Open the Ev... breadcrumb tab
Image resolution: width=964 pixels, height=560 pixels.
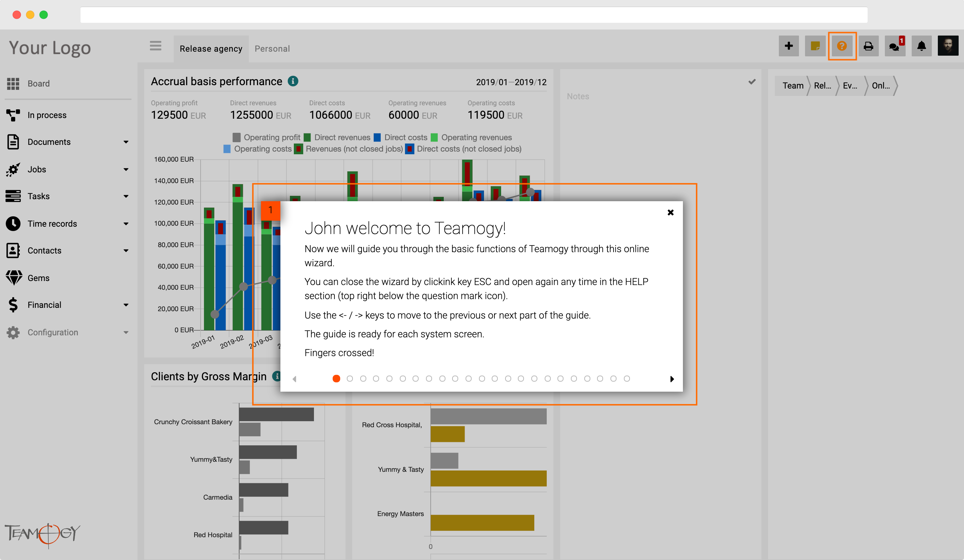tap(850, 85)
